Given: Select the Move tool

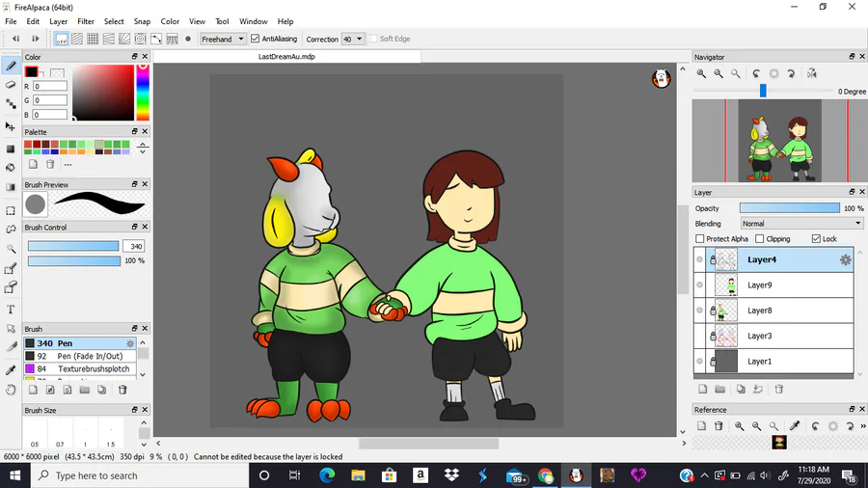Looking at the screenshot, I should click(x=11, y=126).
